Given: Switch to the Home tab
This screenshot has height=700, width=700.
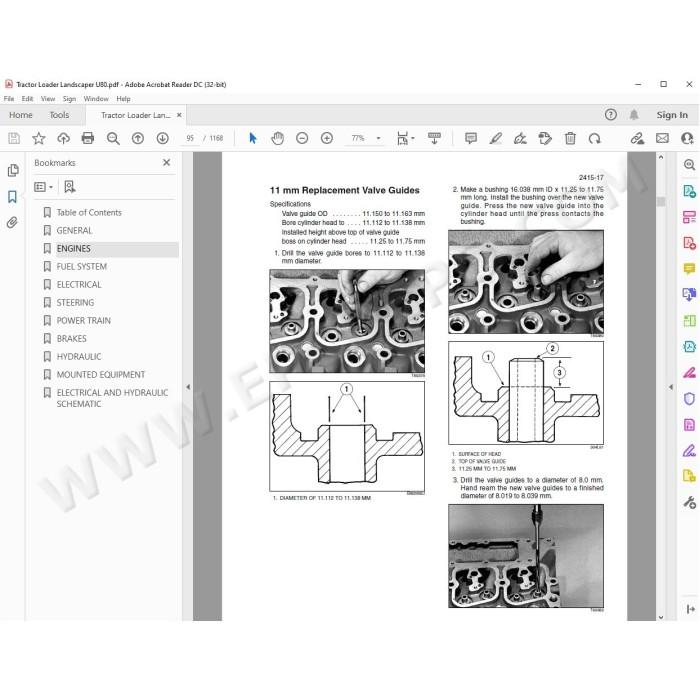Looking at the screenshot, I should tap(21, 115).
